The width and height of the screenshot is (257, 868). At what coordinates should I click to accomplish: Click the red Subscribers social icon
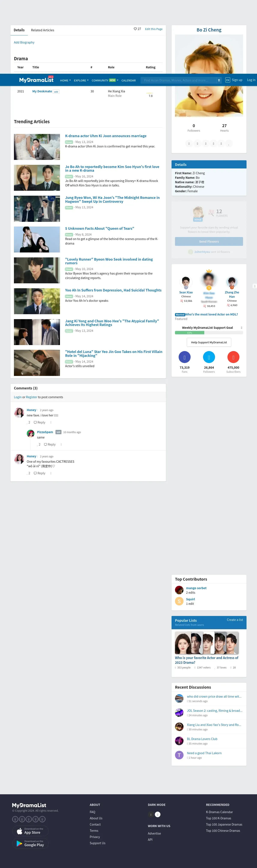[x=233, y=357]
